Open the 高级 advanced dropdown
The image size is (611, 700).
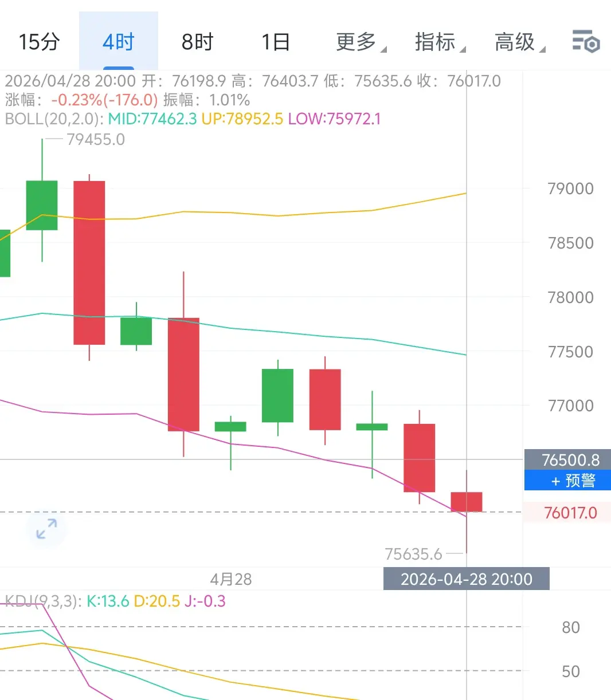[519, 42]
